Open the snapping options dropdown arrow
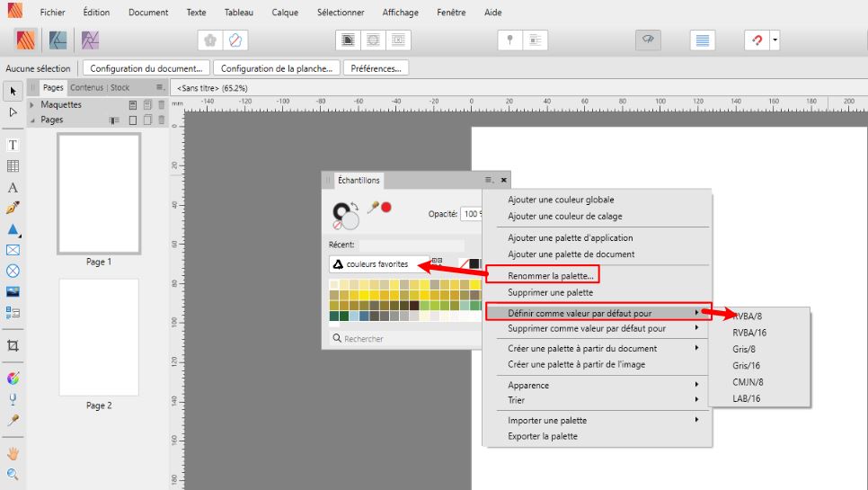This screenshot has height=490, width=868. click(x=775, y=40)
